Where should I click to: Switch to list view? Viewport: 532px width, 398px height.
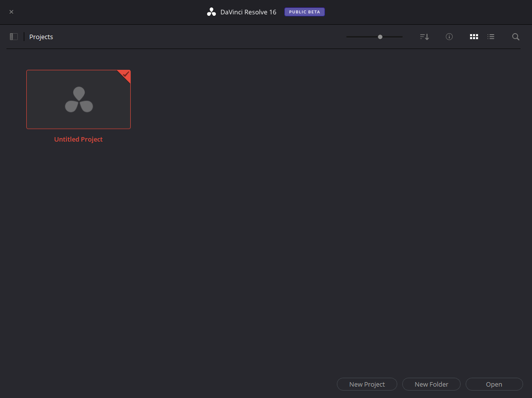point(491,37)
